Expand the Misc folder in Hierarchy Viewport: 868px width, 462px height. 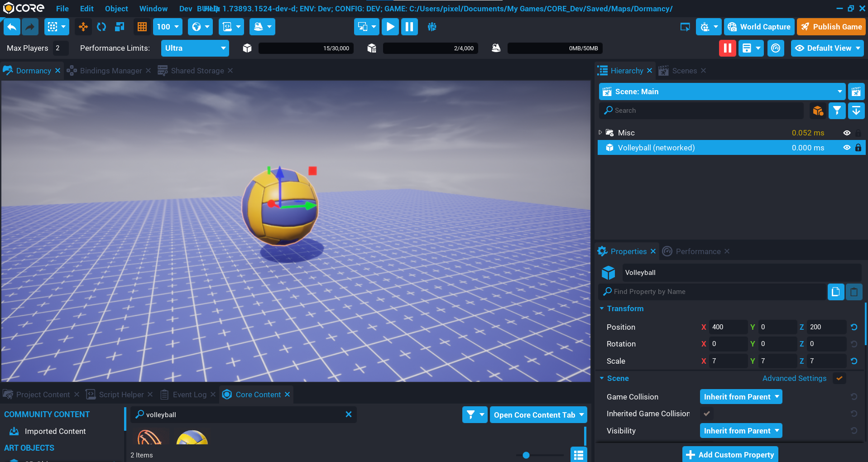click(x=600, y=133)
